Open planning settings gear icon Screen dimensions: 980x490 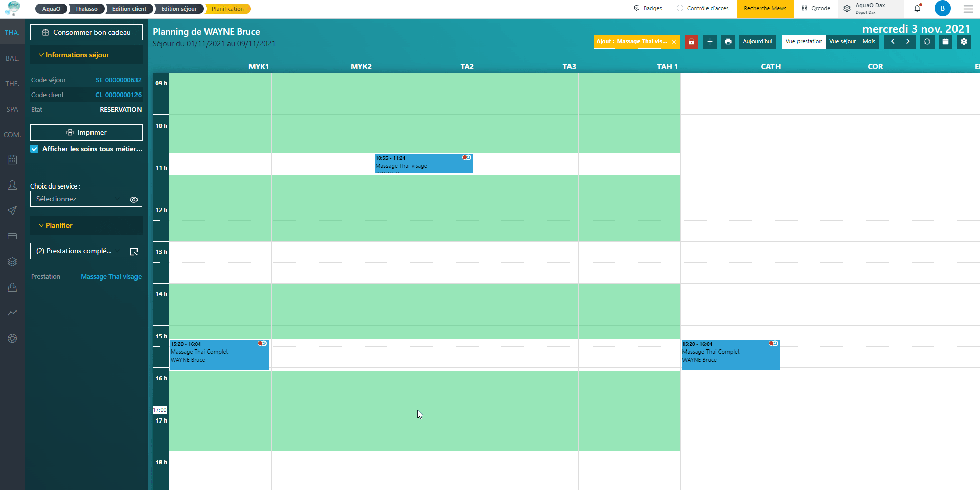(964, 42)
